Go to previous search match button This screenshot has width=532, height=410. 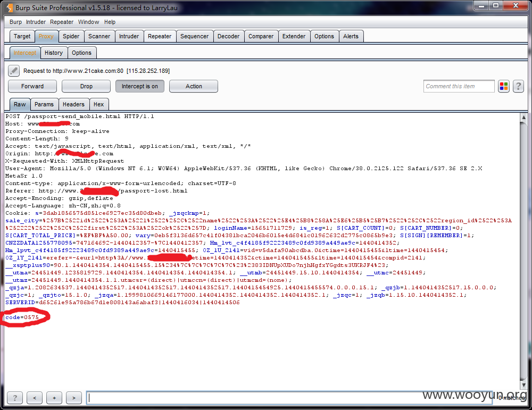(x=35, y=398)
